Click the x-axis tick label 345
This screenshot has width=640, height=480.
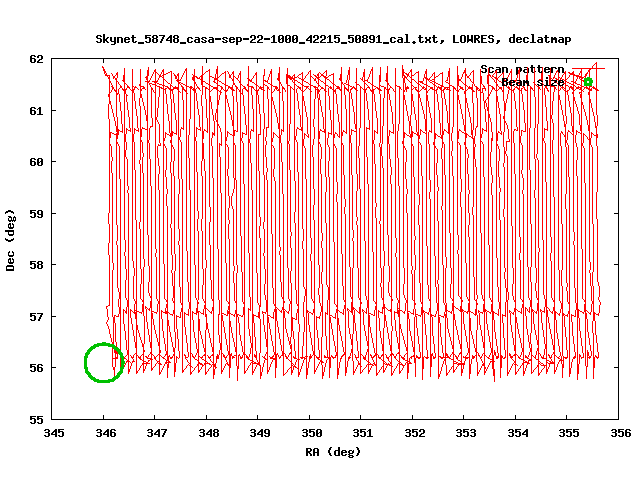coord(54,433)
